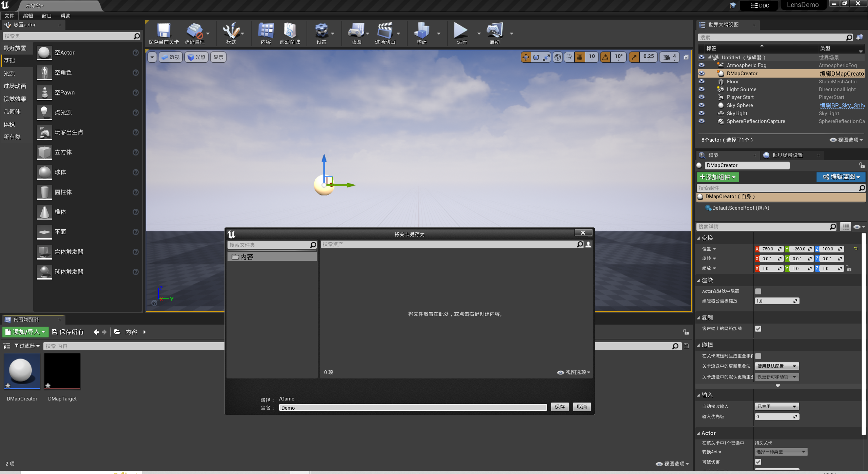Switch to the 世界场景设置 tab

[x=787, y=155]
